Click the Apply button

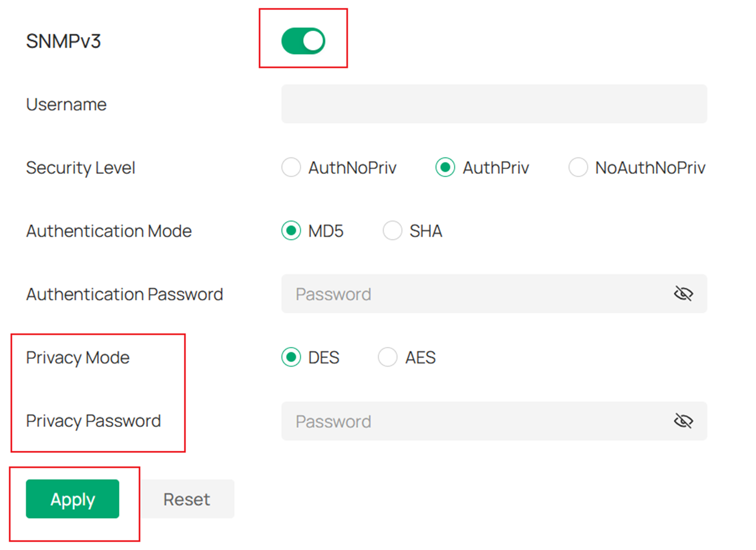point(72,499)
